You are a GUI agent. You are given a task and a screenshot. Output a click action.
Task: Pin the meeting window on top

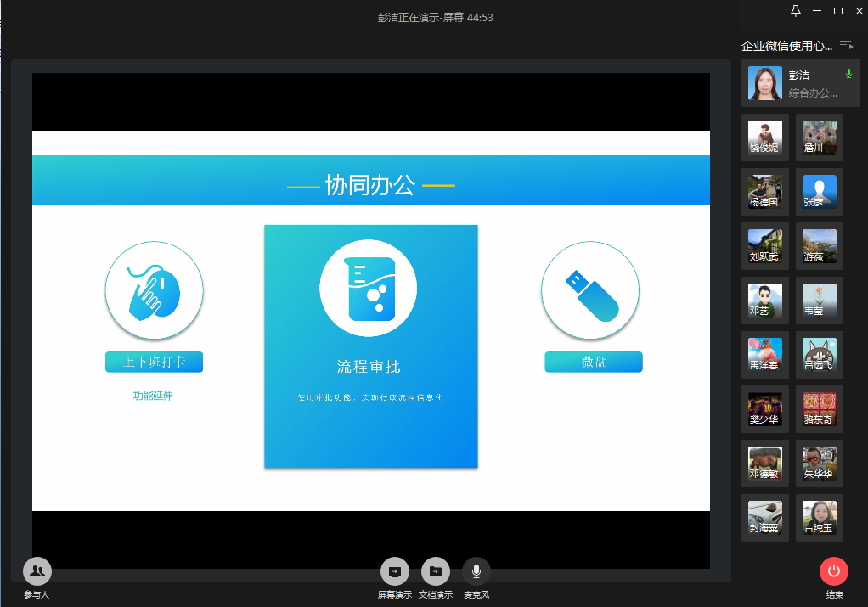point(796,11)
